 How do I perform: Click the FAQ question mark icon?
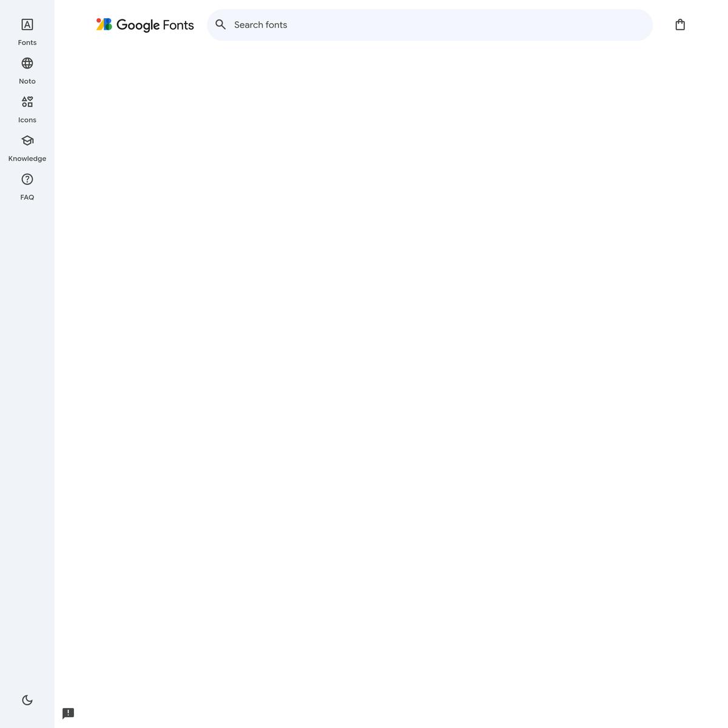click(27, 180)
